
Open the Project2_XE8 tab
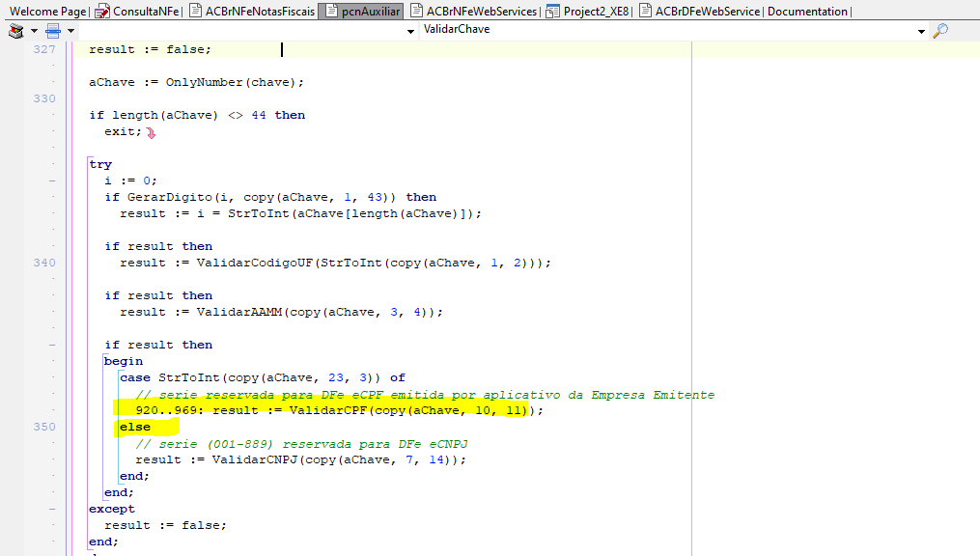(589, 12)
